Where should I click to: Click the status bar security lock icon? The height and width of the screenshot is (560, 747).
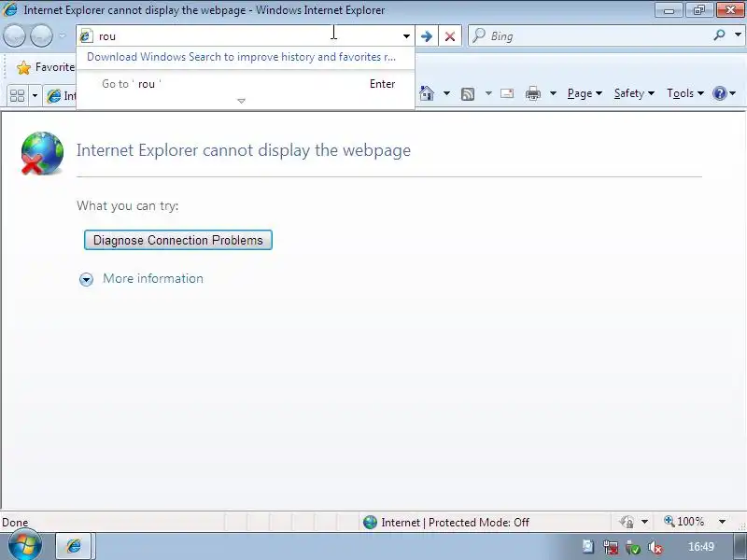coord(627,523)
